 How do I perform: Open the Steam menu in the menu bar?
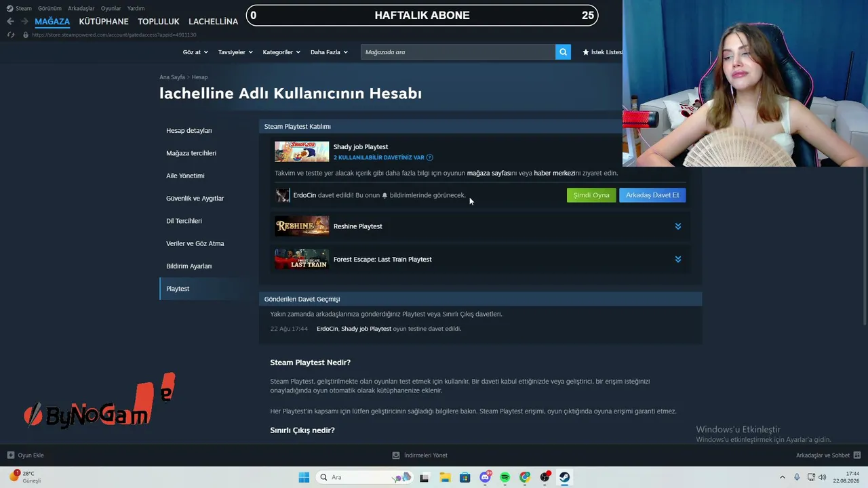pyautogui.click(x=24, y=9)
